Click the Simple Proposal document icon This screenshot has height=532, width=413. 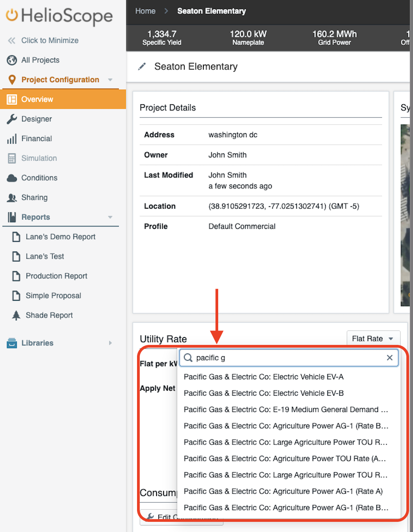point(16,296)
